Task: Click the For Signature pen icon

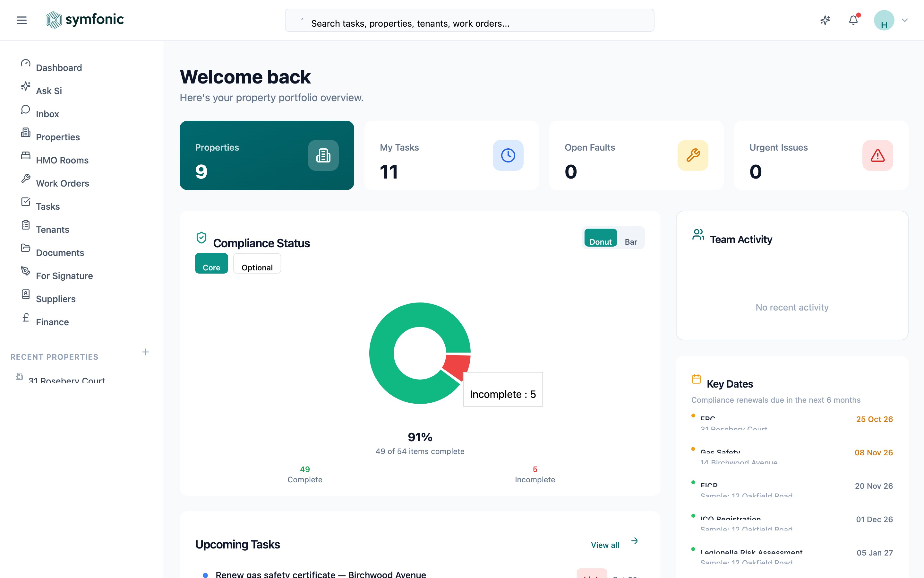Action: (x=26, y=271)
